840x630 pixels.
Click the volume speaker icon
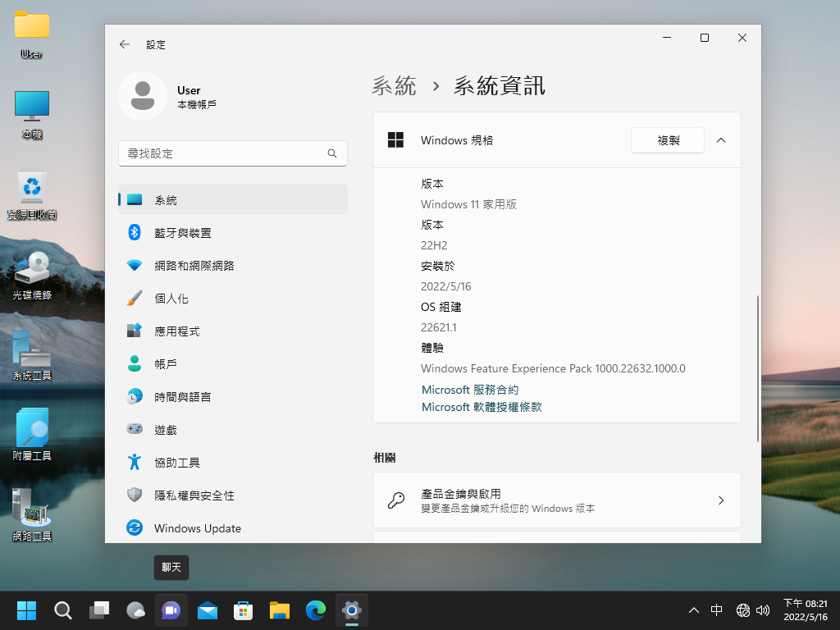pos(763,610)
